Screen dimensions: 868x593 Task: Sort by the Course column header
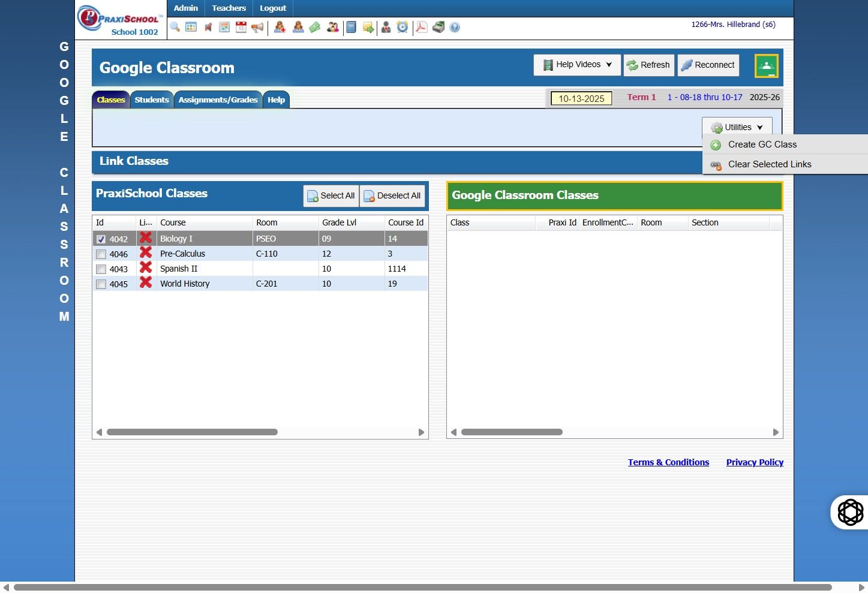coord(205,222)
